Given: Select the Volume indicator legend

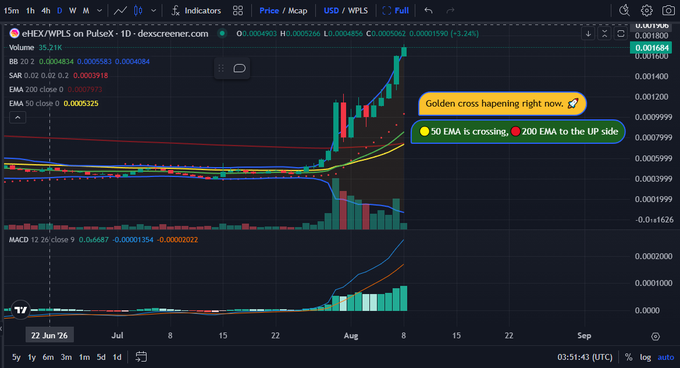Looking at the screenshot, I should 35,48.
